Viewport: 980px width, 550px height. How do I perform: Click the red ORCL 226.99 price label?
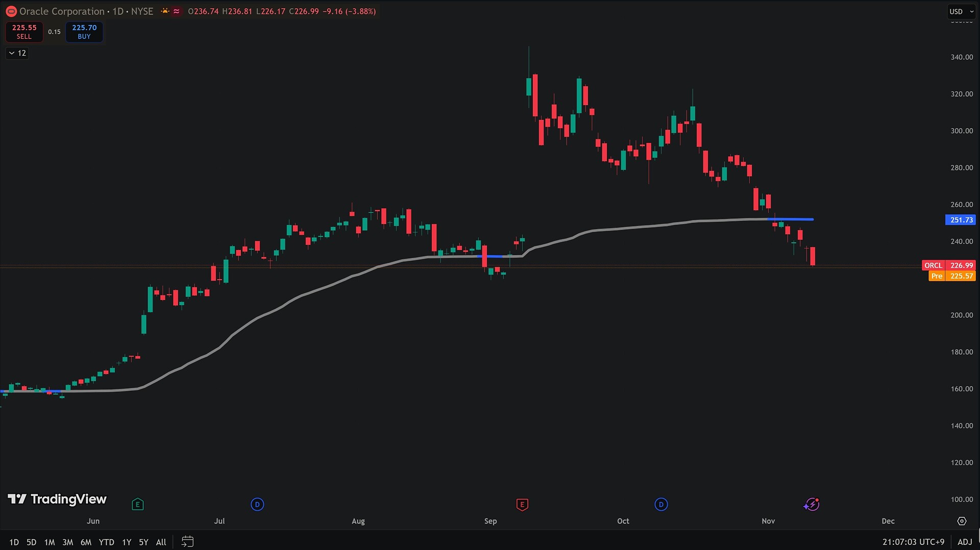[x=949, y=265]
